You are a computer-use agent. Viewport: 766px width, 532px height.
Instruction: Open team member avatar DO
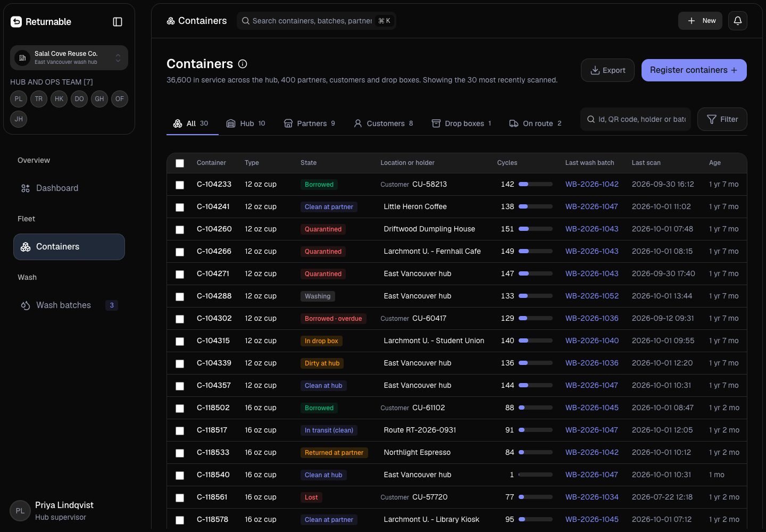click(79, 99)
